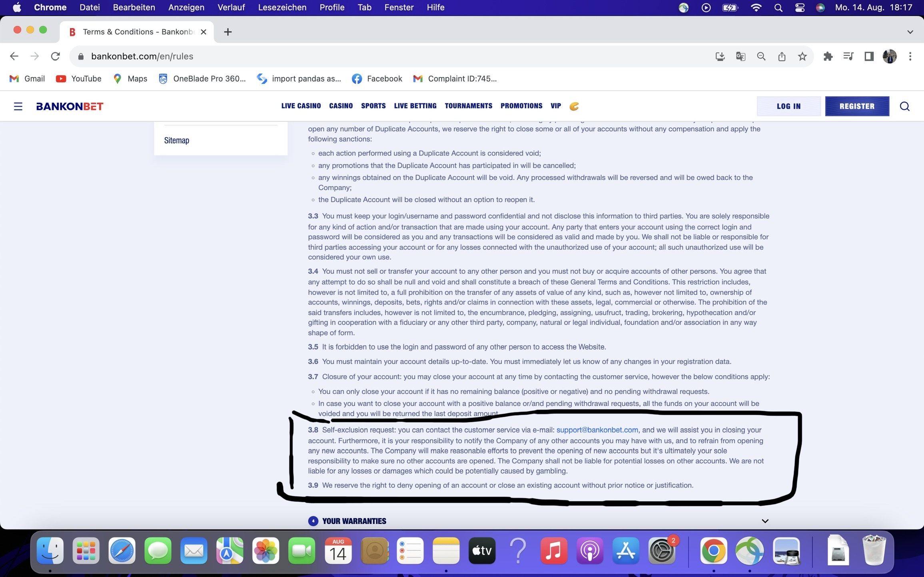The width and height of the screenshot is (924, 577).
Task: Open the TOURNAMENTS navigation link
Action: click(469, 106)
